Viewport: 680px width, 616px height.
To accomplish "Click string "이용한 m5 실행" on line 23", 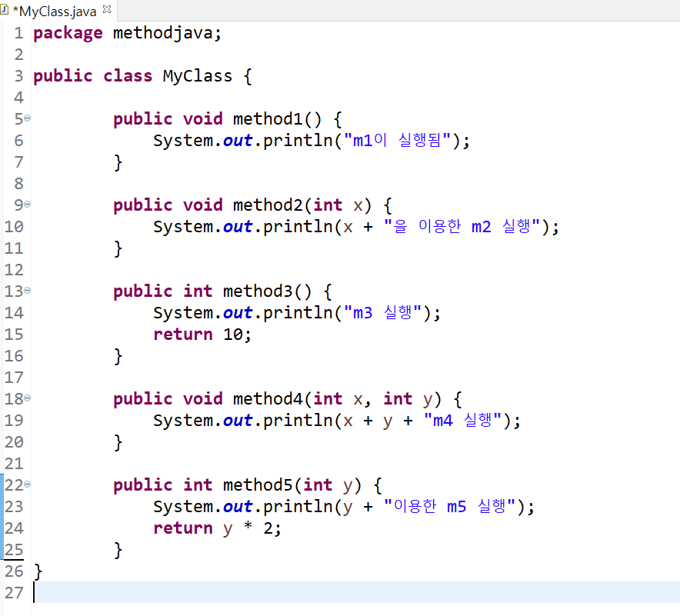I will pyautogui.click(x=450, y=506).
